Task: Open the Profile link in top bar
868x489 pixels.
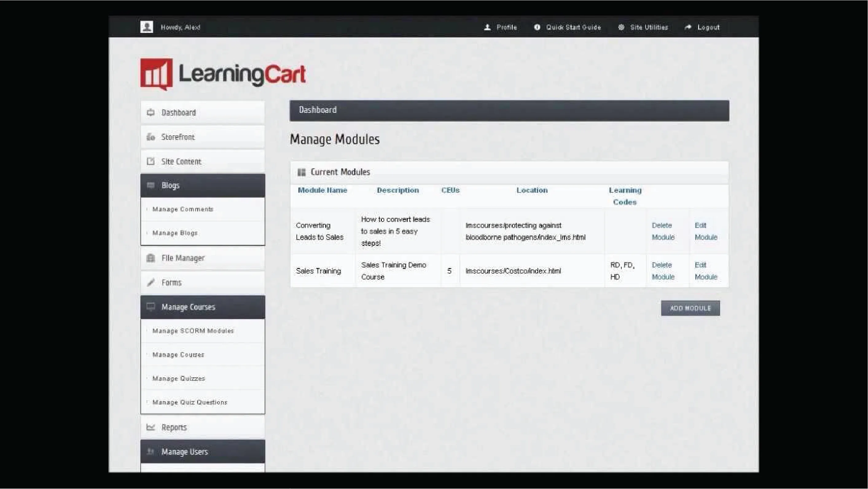Action: click(x=506, y=27)
